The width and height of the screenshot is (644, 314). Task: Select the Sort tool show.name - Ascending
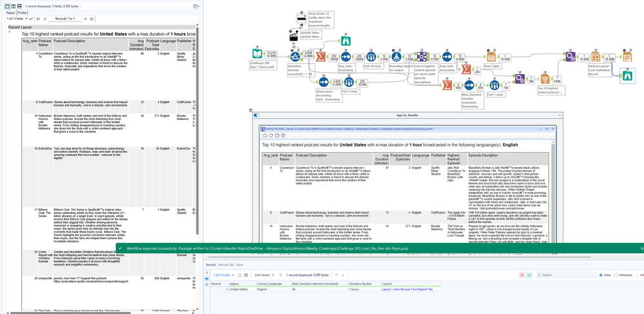[x=323, y=82]
